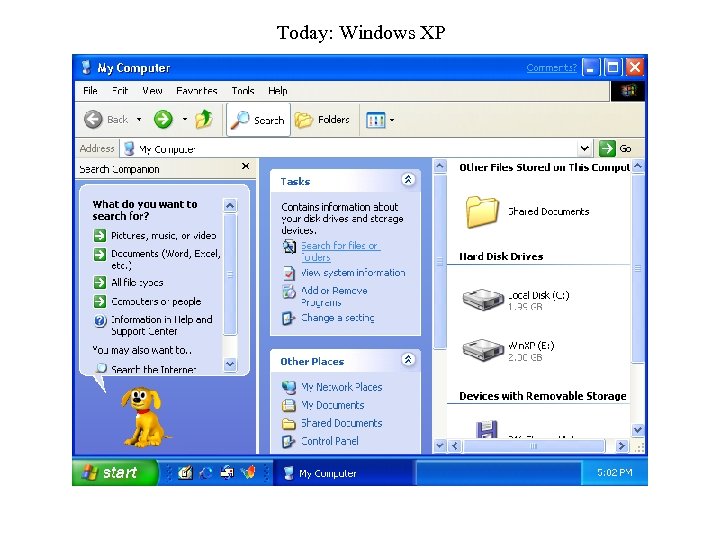
Task: Open the Edit menu
Action: 120,90
